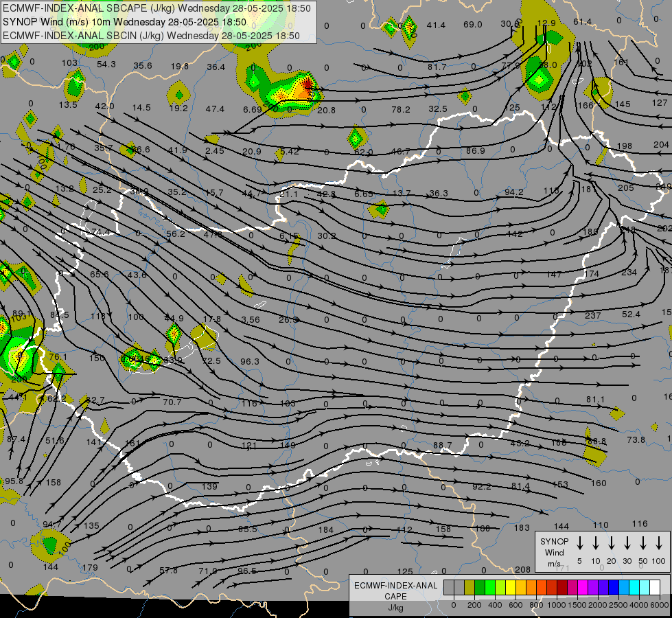Click the 73.8 value on the map
Screen dimensions: 672x618
[x=636, y=439]
